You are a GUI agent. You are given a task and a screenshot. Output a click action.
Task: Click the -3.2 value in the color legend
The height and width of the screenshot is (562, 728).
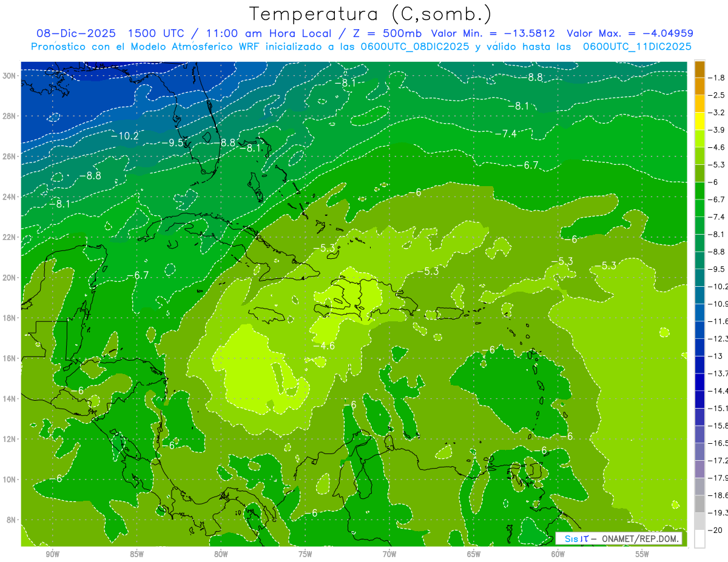tap(716, 112)
